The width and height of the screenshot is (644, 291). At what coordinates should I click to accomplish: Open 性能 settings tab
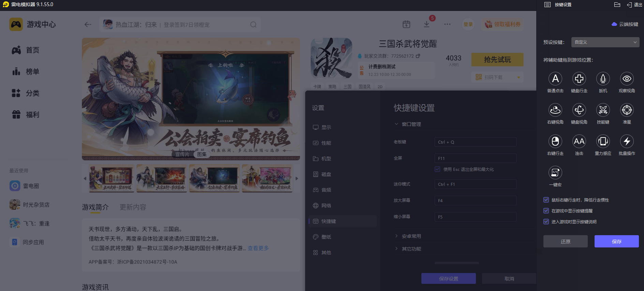point(343,143)
